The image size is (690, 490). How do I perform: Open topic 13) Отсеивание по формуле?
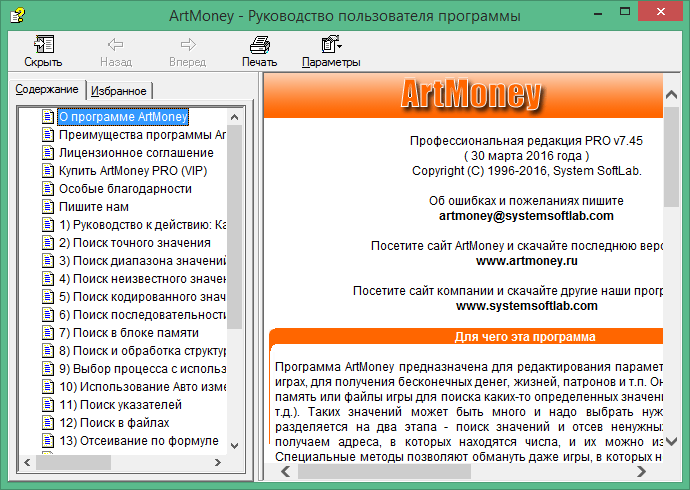pyautogui.click(x=139, y=441)
